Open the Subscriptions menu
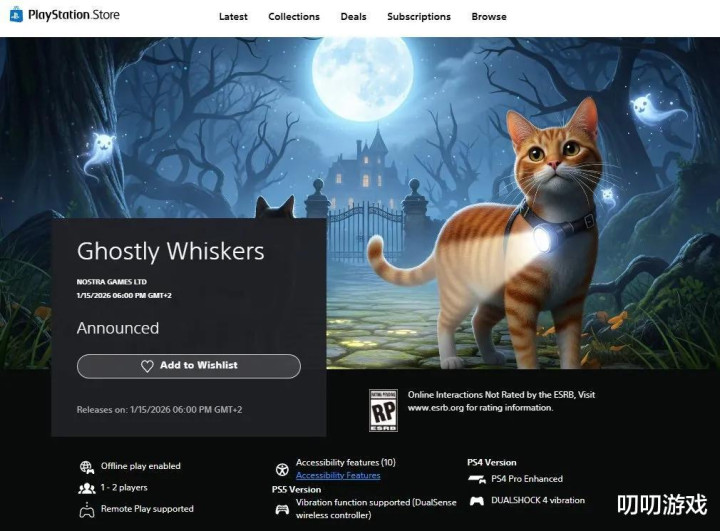The height and width of the screenshot is (531, 720). (419, 17)
